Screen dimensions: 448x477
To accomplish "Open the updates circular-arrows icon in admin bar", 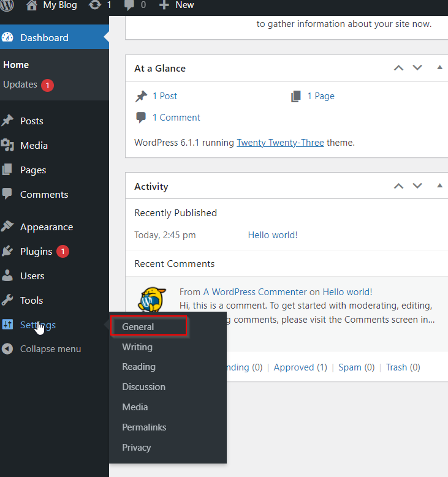I will coord(95,5).
